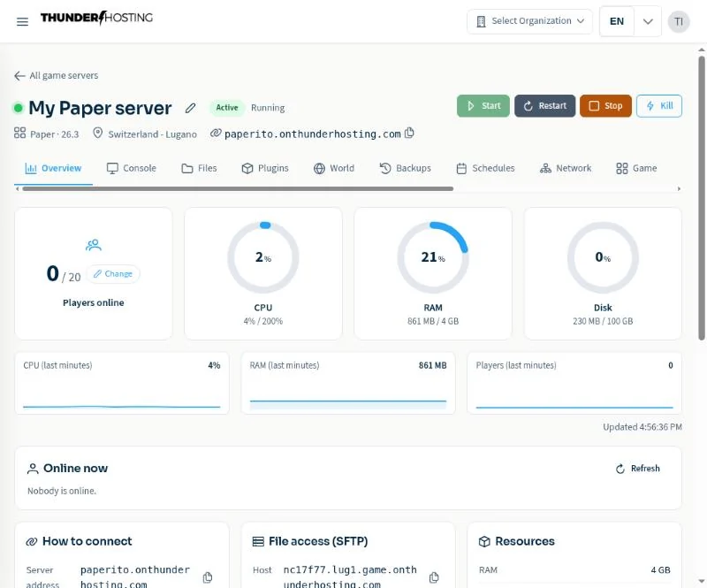This screenshot has height=588, width=707.
Task: Open the Select Organization dropdown
Action: tap(529, 21)
